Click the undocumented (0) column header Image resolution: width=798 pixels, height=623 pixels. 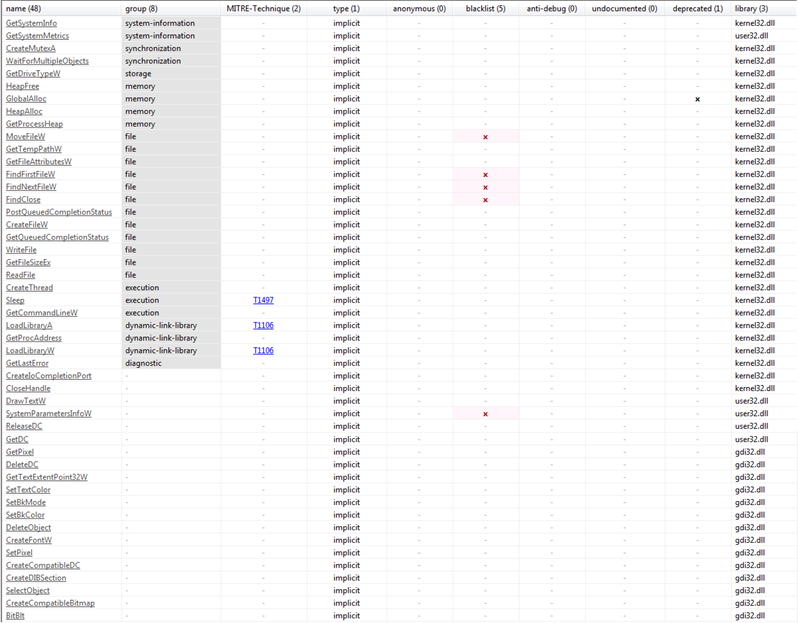click(x=624, y=9)
